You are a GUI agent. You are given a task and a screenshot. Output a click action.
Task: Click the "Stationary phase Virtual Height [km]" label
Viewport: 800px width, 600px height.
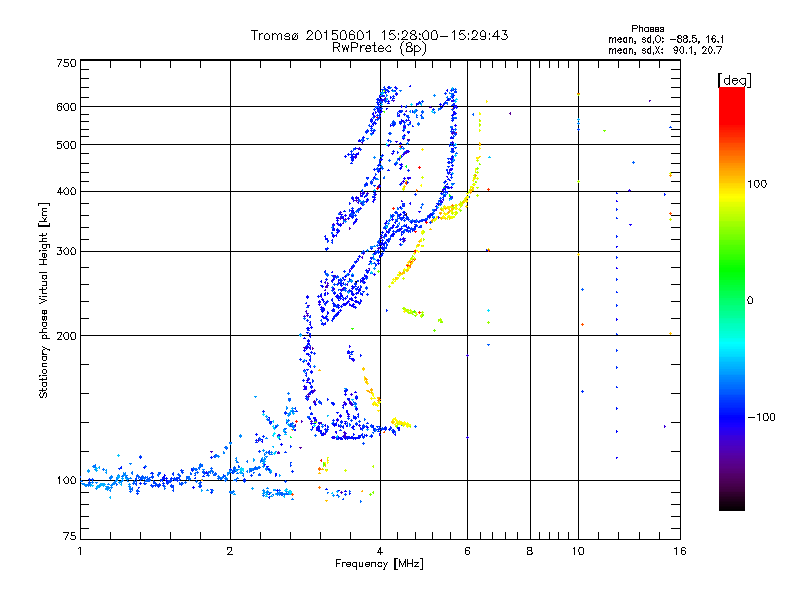[x=43, y=300]
